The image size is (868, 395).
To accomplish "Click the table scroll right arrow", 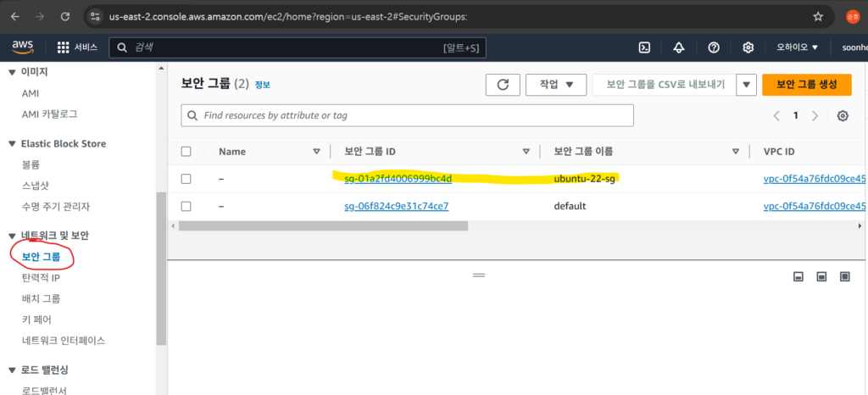I will 860,225.
